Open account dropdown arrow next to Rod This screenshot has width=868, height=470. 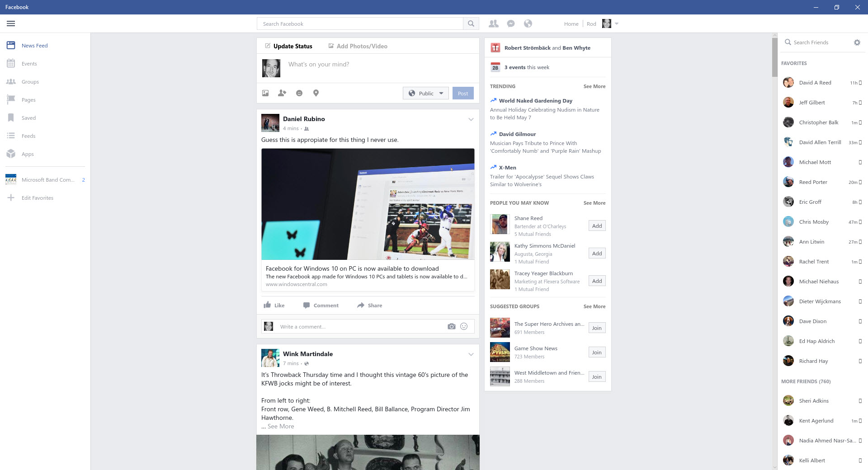click(617, 24)
